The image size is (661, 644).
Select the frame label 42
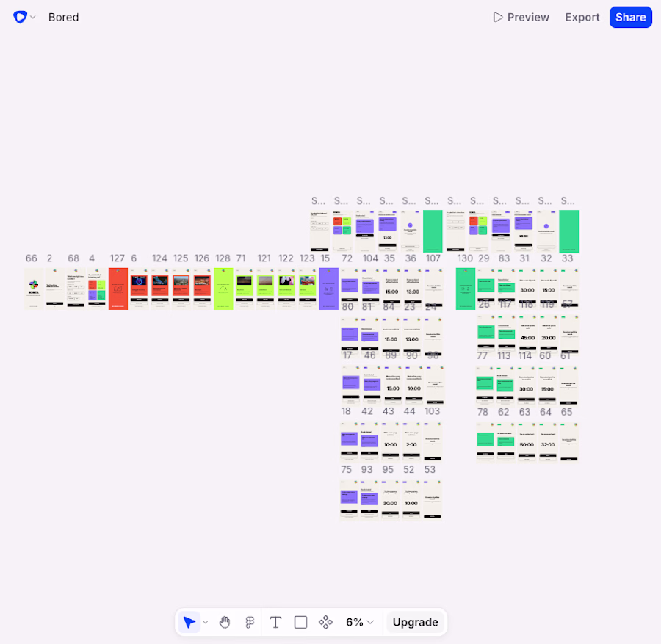coord(367,411)
